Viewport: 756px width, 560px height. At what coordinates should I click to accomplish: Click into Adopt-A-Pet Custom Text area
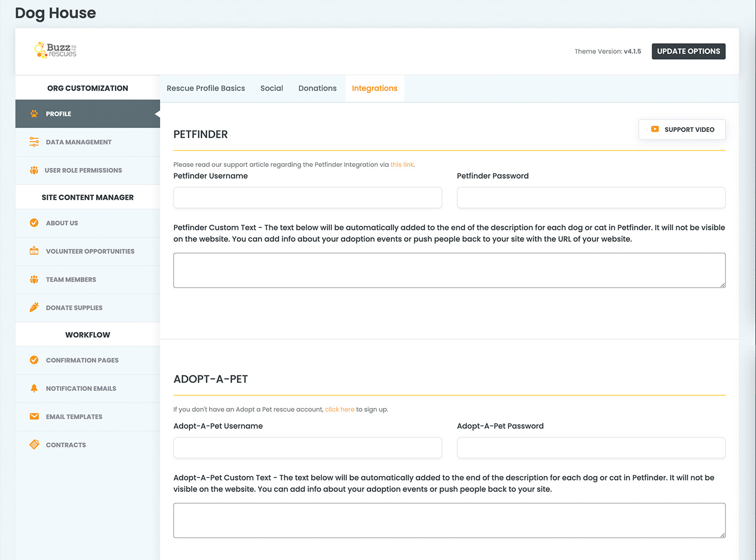[449, 521]
